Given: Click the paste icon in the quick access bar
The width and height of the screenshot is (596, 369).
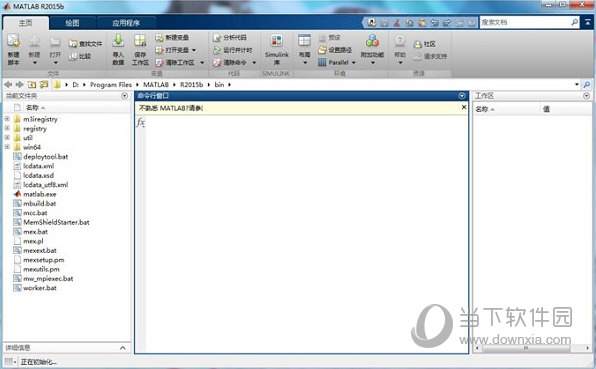Looking at the screenshot, I should click(422, 23).
